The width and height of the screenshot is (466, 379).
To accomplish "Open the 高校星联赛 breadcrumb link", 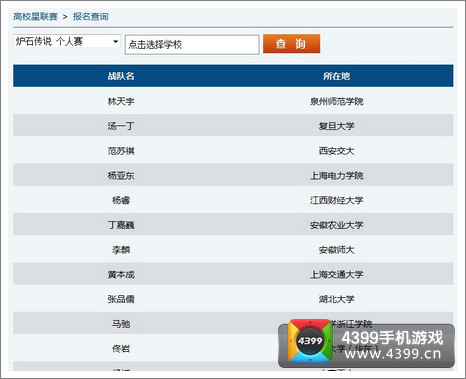I will click(35, 16).
